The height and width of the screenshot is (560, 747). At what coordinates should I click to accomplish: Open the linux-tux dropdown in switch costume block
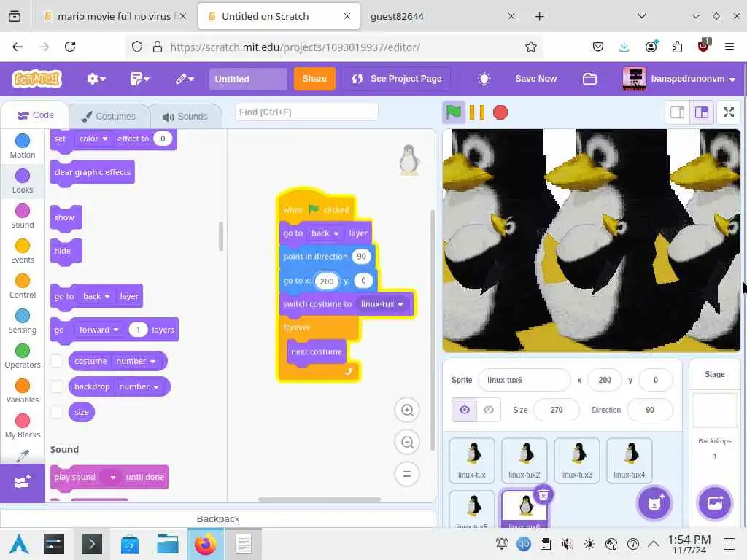click(x=382, y=304)
